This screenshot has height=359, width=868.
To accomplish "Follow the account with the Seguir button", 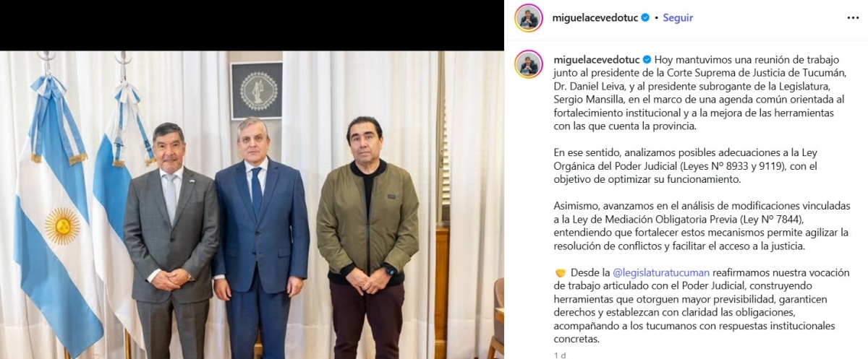I will [678, 18].
